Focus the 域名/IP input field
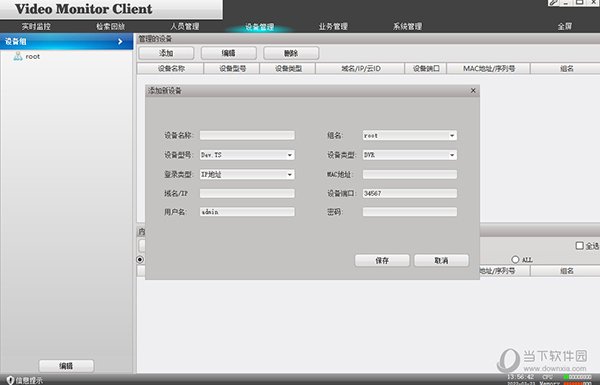This screenshot has height=385, width=600. click(x=247, y=193)
